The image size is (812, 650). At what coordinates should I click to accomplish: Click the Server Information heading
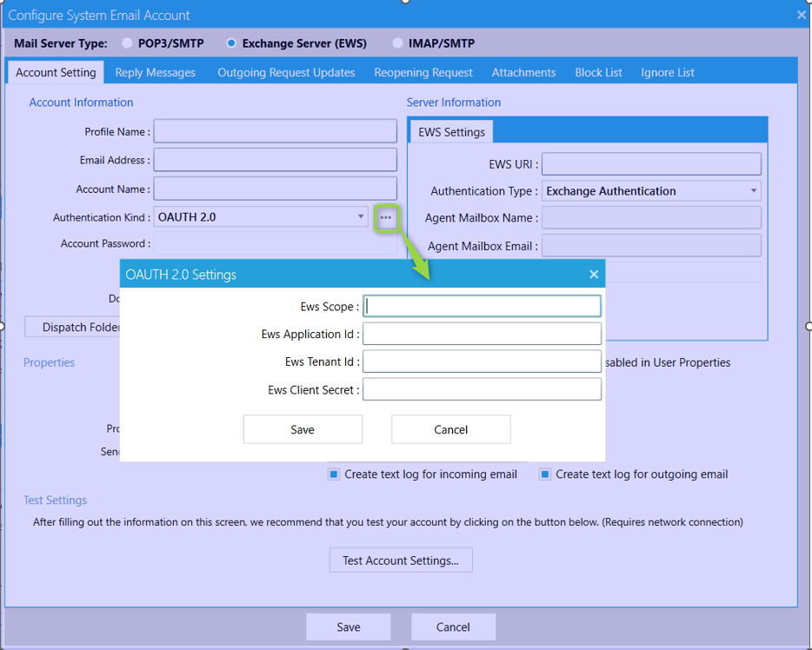pos(454,103)
